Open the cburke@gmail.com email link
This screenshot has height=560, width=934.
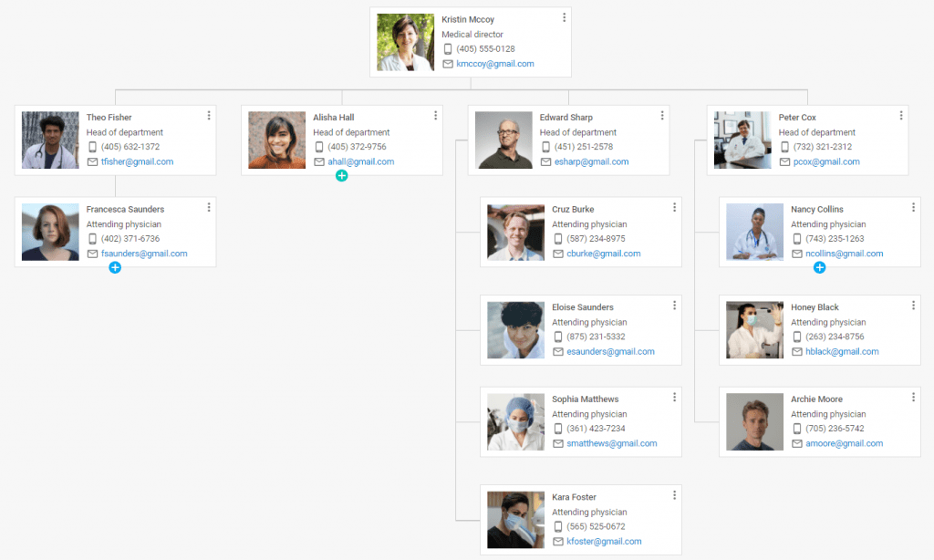coord(604,254)
